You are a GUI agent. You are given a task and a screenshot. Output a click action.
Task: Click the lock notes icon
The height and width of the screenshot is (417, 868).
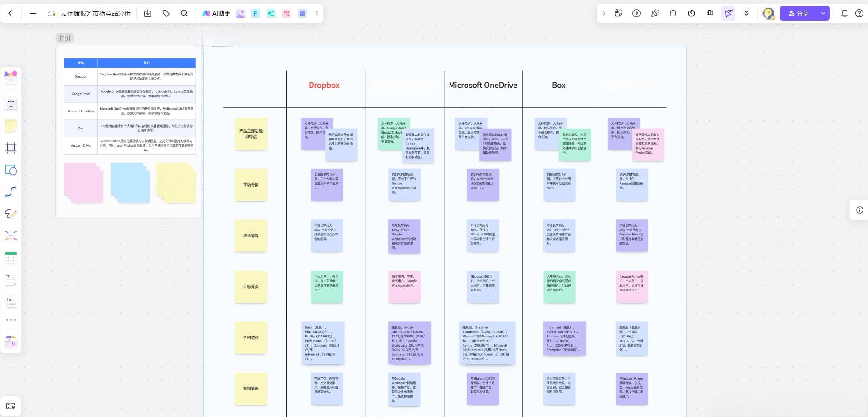click(x=618, y=13)
